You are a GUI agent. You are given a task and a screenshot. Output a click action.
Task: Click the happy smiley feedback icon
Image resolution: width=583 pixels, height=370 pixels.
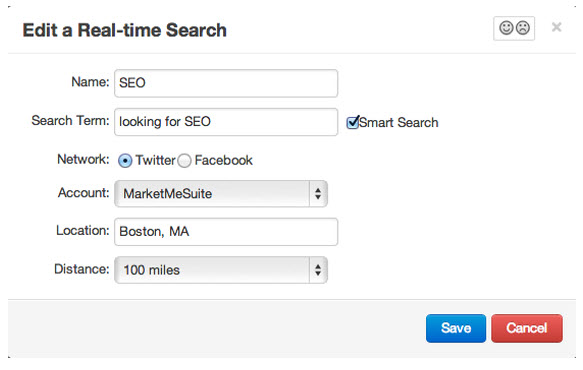(x=506, y=28)
